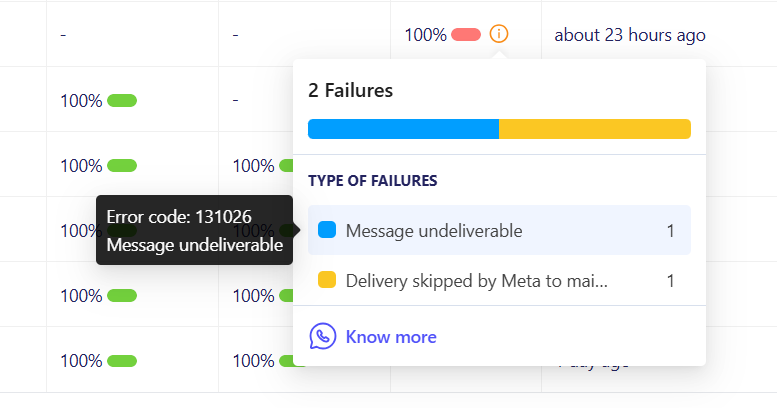The image size is (777, 408).
Task: Open the "Know more" link
Action: point(391,337)
